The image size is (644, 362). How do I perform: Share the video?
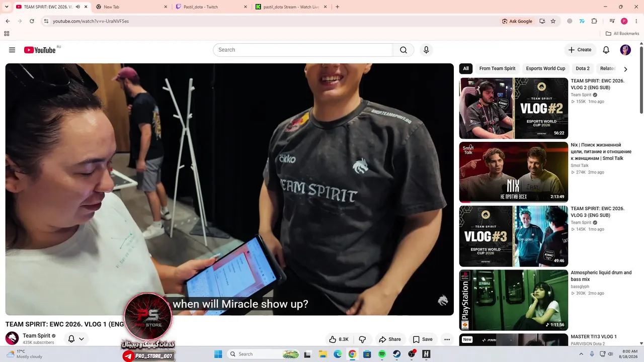point(390,339)
